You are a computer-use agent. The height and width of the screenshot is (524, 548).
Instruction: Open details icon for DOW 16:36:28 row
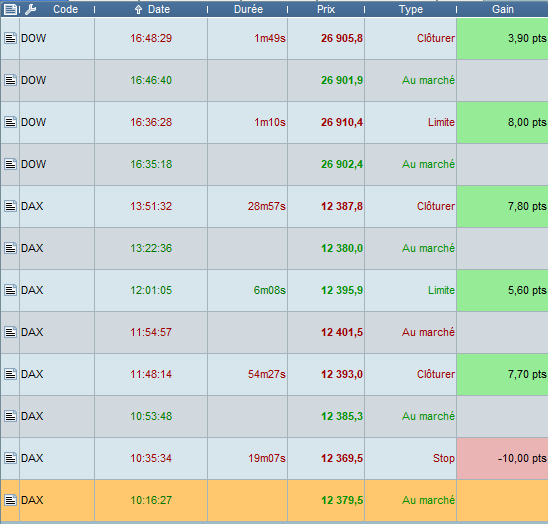(x=10, y=122)
